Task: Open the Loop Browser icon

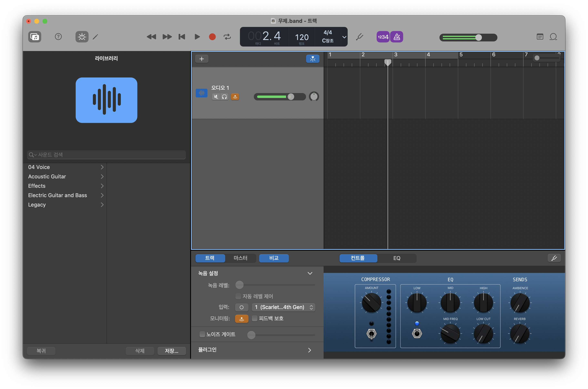Action: tap(553, 37)
